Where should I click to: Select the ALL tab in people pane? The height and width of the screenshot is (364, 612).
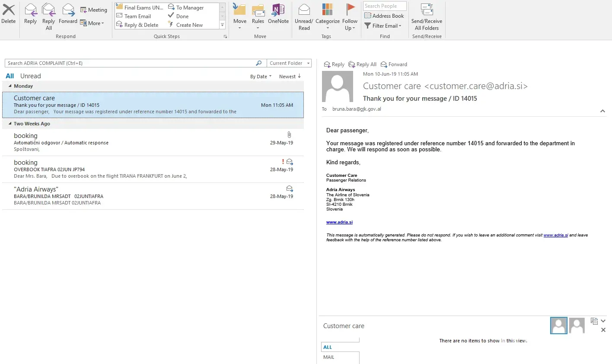328,347
